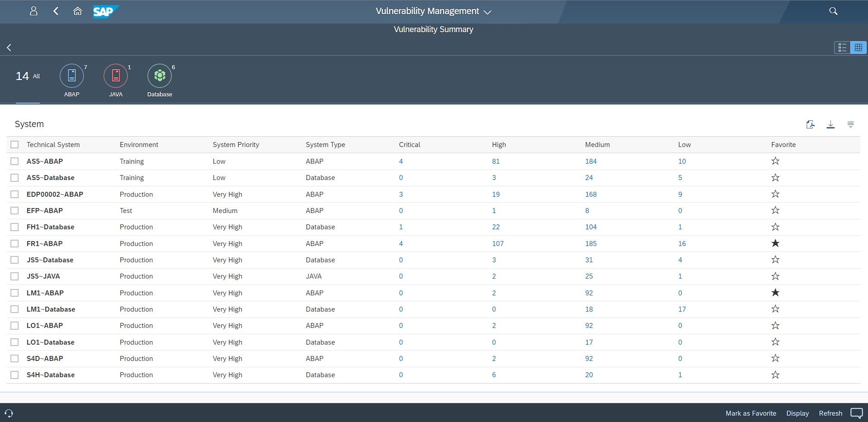Unstar the FR1~ABAP favorite

(x=775, y=243)
